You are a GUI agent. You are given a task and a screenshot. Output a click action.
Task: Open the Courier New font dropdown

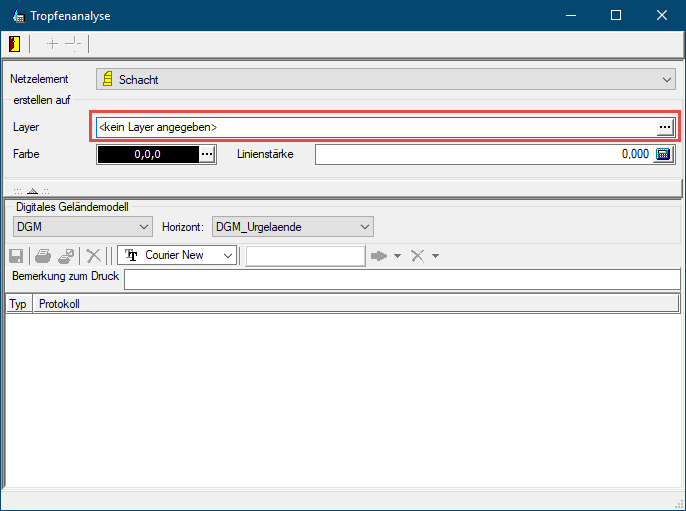pos(229,256)
